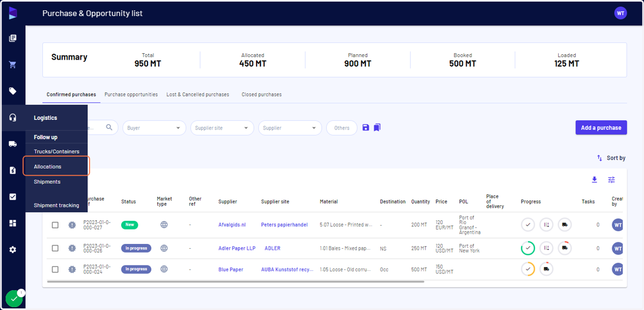Switch to Confirmed purchases tab
Screen dimensions: 644x310
(71, 95)
